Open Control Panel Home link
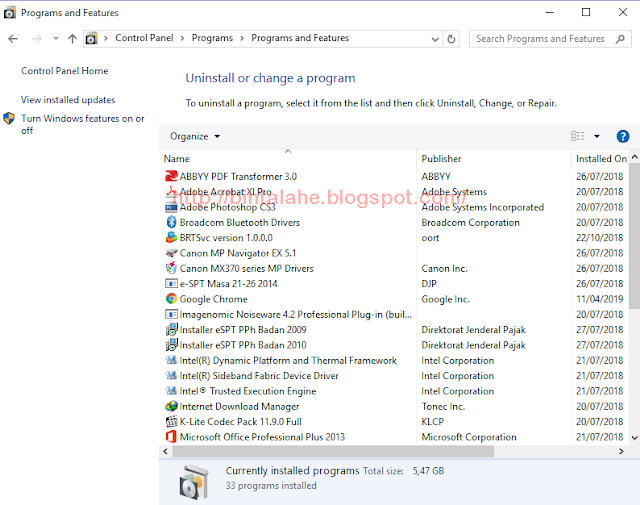Viewport: 640px width, 505px height. click(64, 71)
